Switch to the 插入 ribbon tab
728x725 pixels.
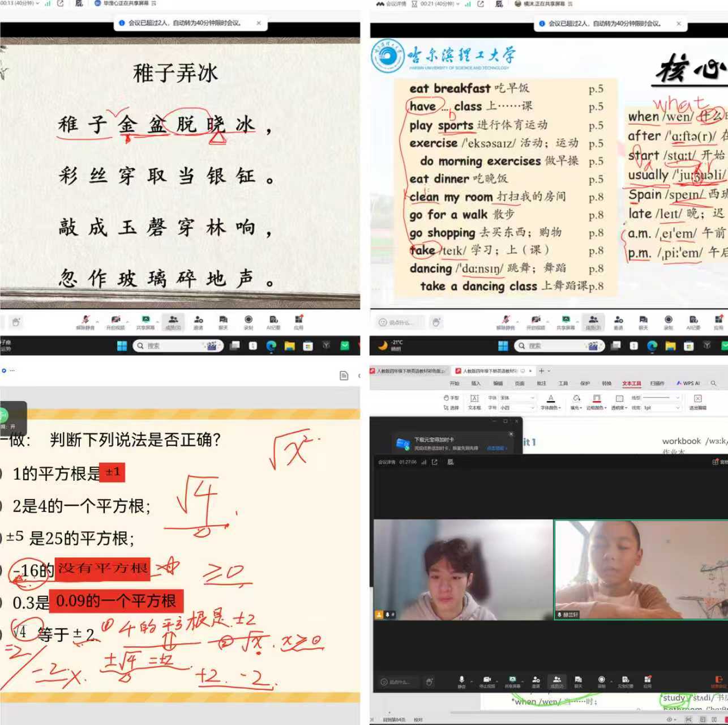point(476,383)
